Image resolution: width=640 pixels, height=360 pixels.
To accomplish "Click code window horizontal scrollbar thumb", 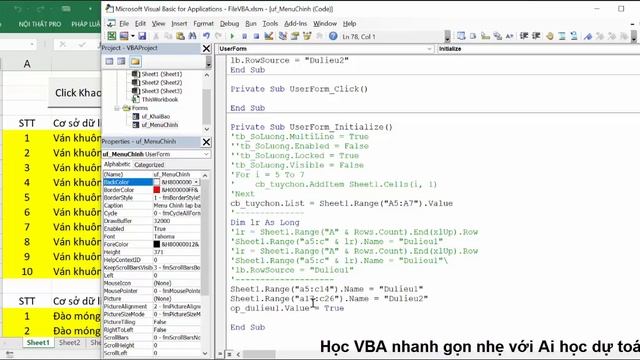I will tap(259, 354).
